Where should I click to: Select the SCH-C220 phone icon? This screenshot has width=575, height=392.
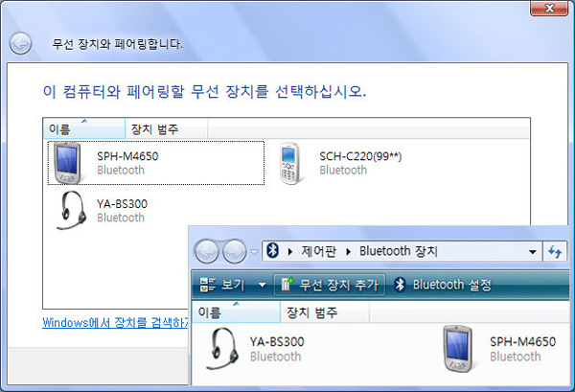pos(290,164)
